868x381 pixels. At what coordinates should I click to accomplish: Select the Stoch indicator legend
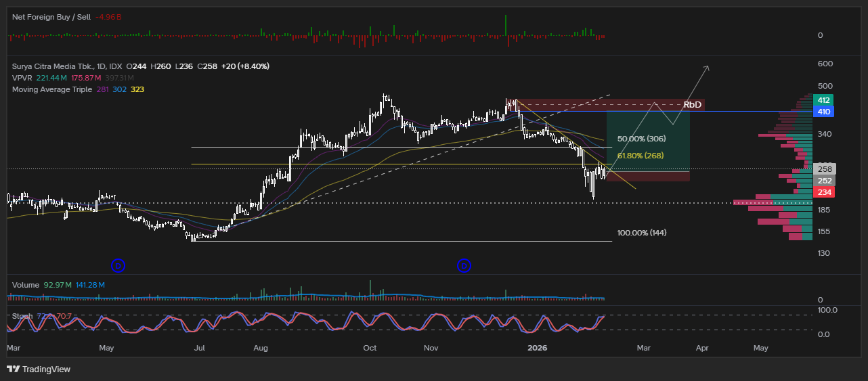click(x=22, y=317)
